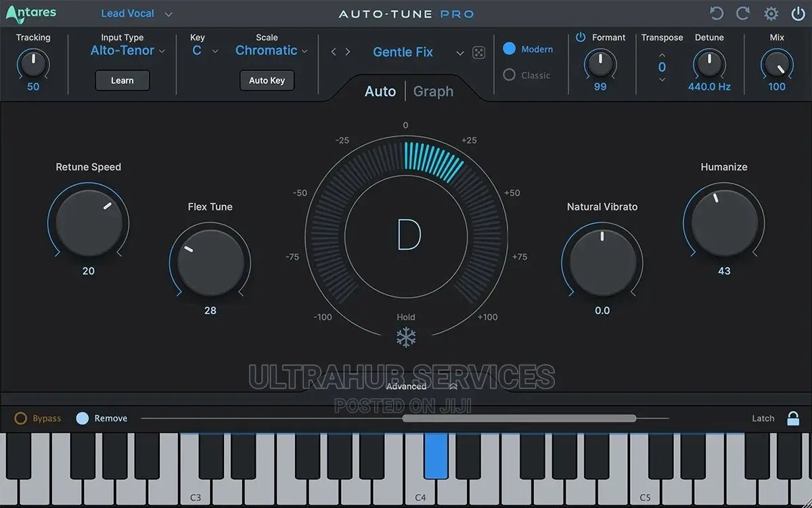Screen dimensions: 812x508
Task: Click the Auto Key button
Action: coord(267,80)
